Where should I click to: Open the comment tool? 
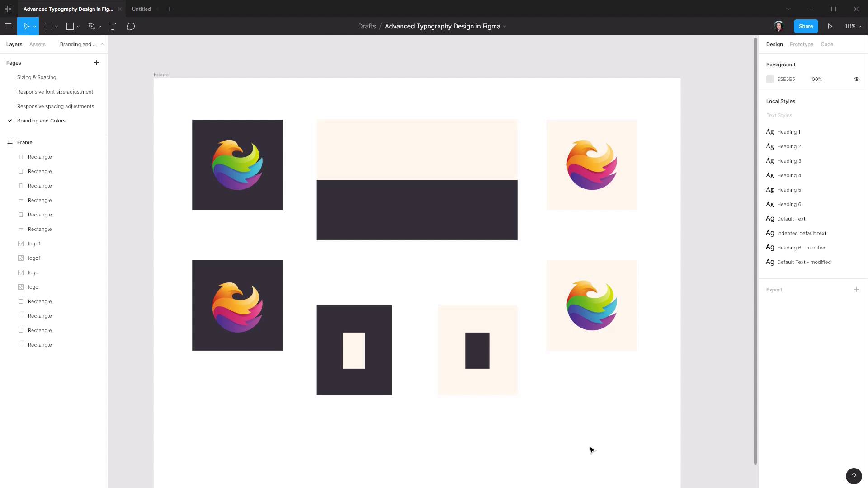tap(131, 26)
